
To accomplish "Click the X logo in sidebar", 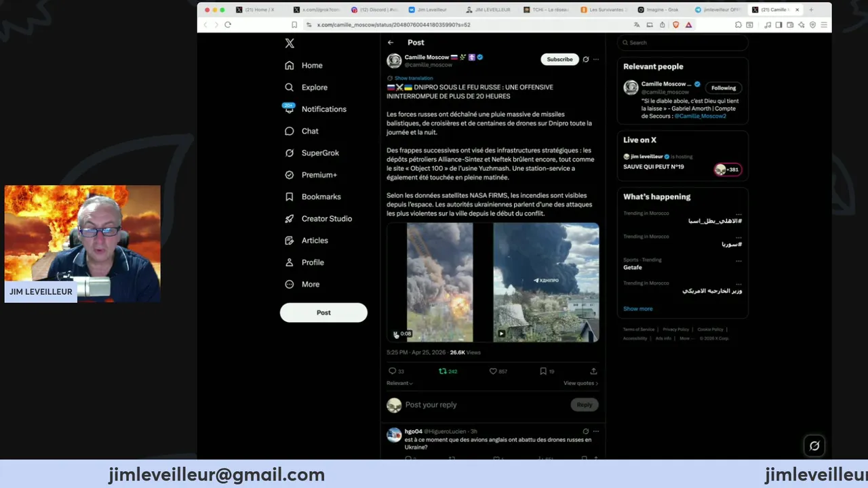I will coord(290,43).
